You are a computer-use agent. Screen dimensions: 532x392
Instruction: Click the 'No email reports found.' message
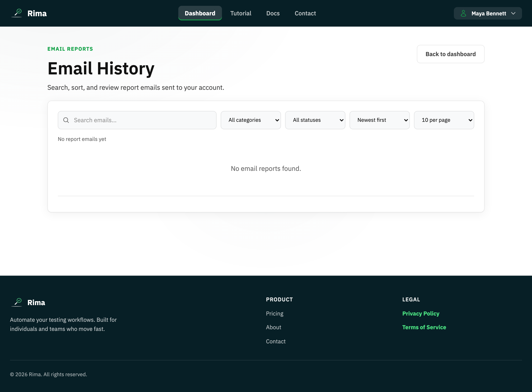(266, 169)
